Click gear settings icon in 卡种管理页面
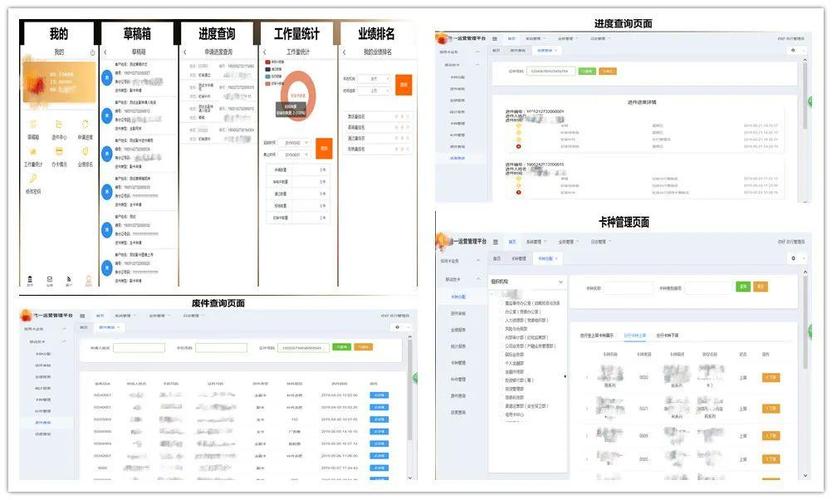832x500 pixels. coord(794,258)
